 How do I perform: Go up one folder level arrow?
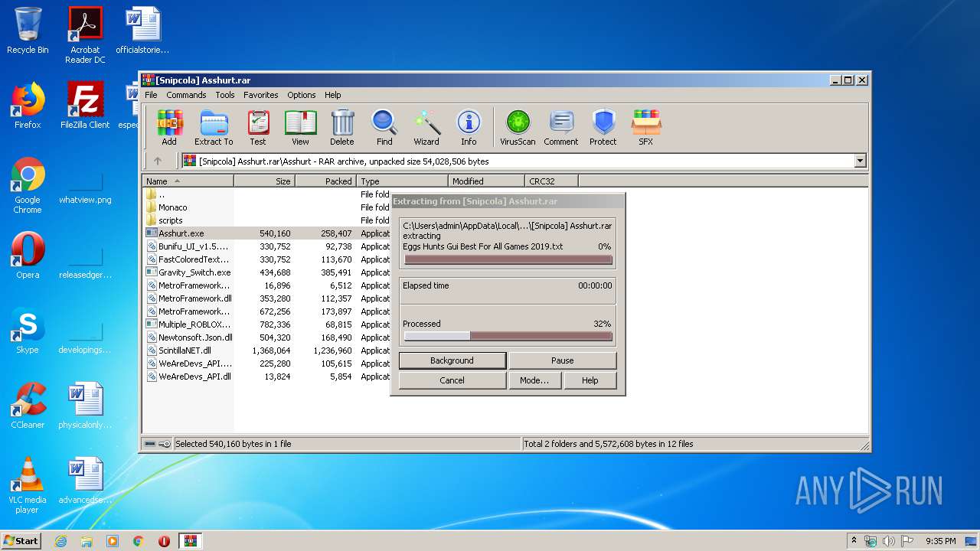158,161
